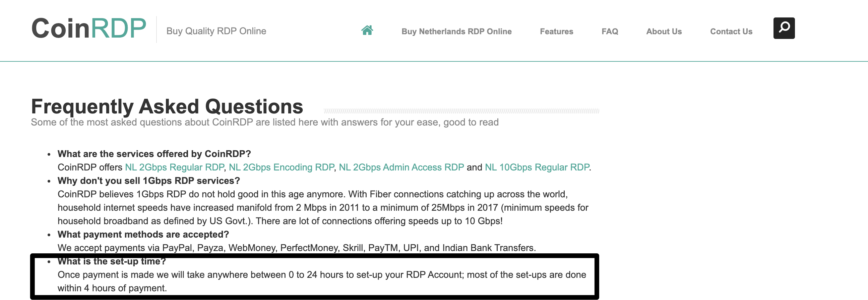Click question about services offered by CoinRDP
Viewport: 868px width, 300px height.
coord(154,154)
